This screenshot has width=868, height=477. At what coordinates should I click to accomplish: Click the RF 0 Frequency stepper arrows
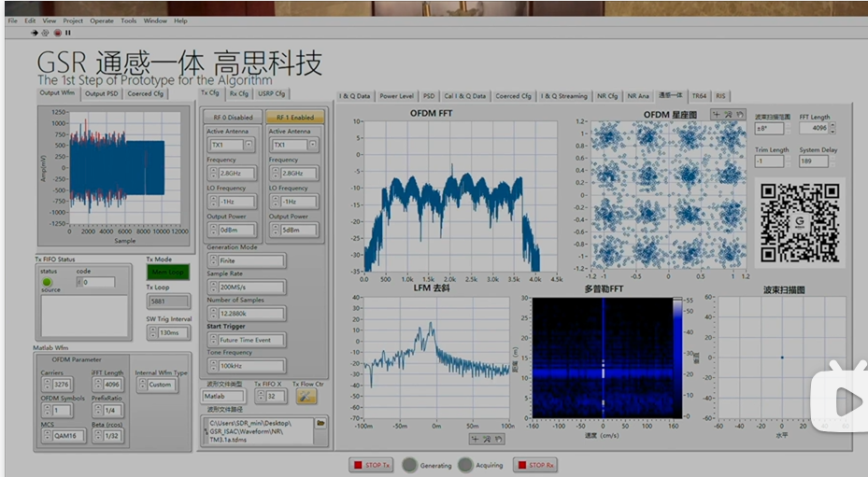pyautogui.click(x=213, y=174)
